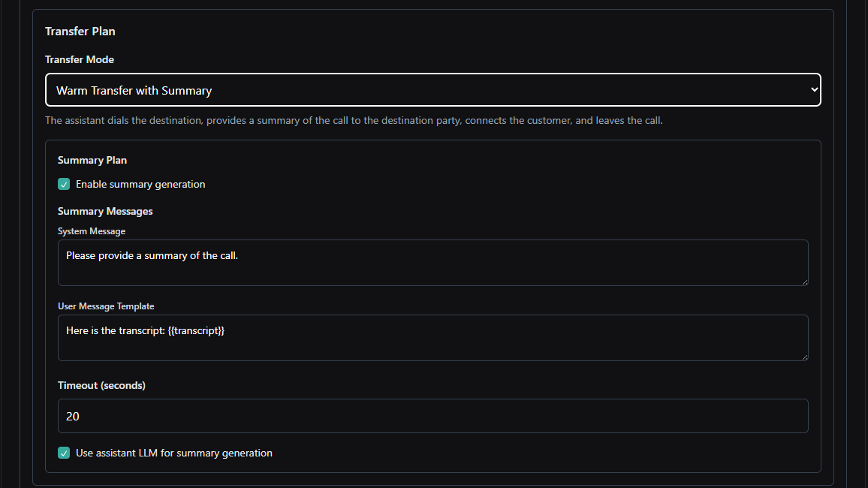Click the chevron arrow on the Transfer Mode select

pos(814,90)
